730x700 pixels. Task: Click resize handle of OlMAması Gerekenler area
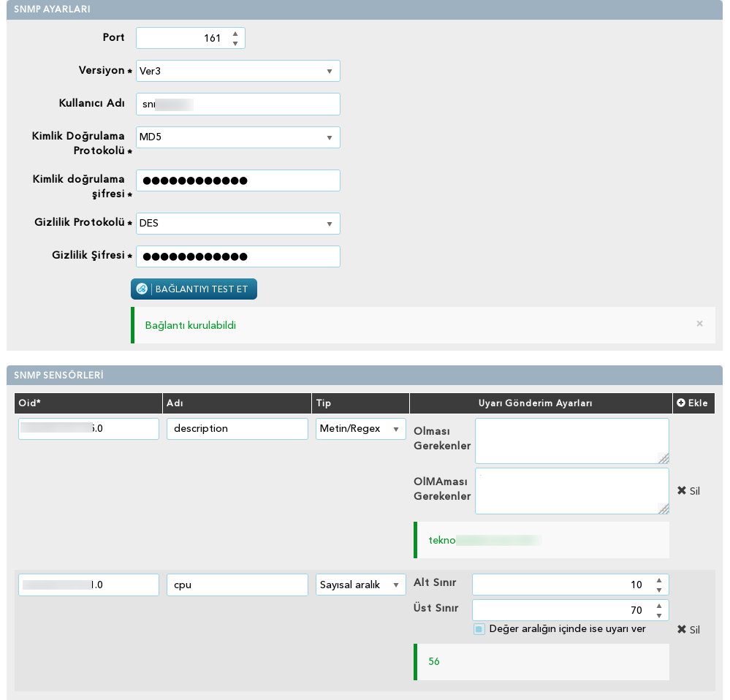pos(664,509)
